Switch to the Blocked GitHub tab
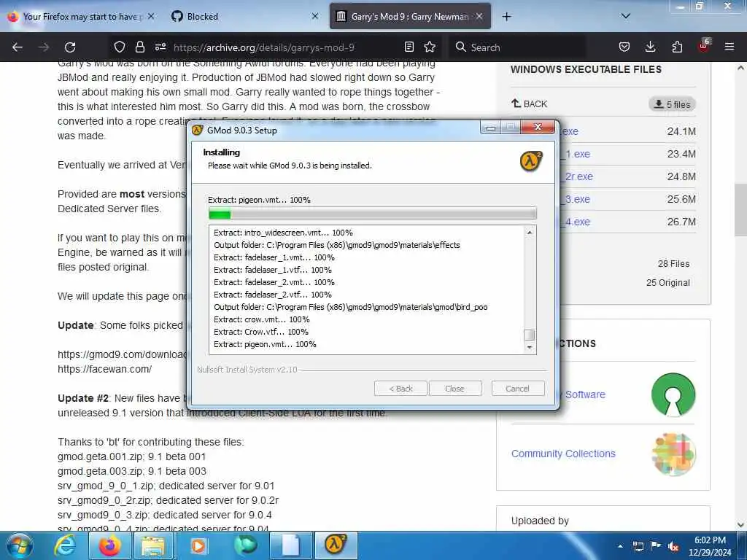747x560 pixels. coord(243,17)
